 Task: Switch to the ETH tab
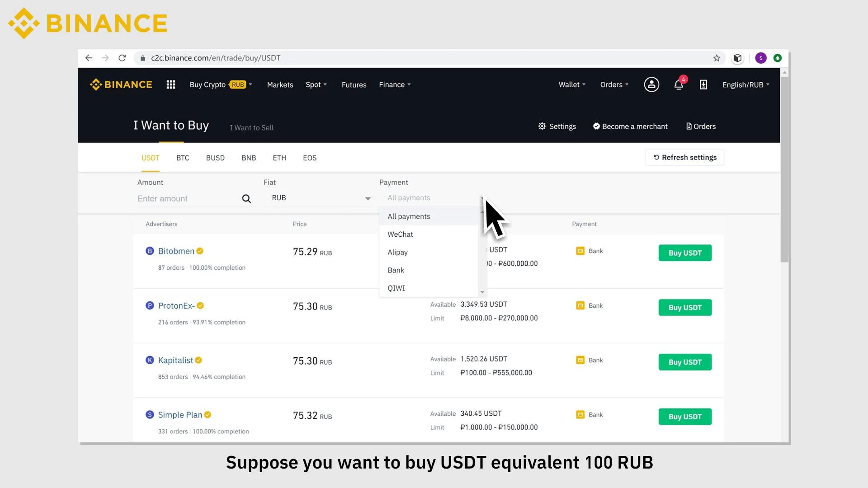[279, 158]
